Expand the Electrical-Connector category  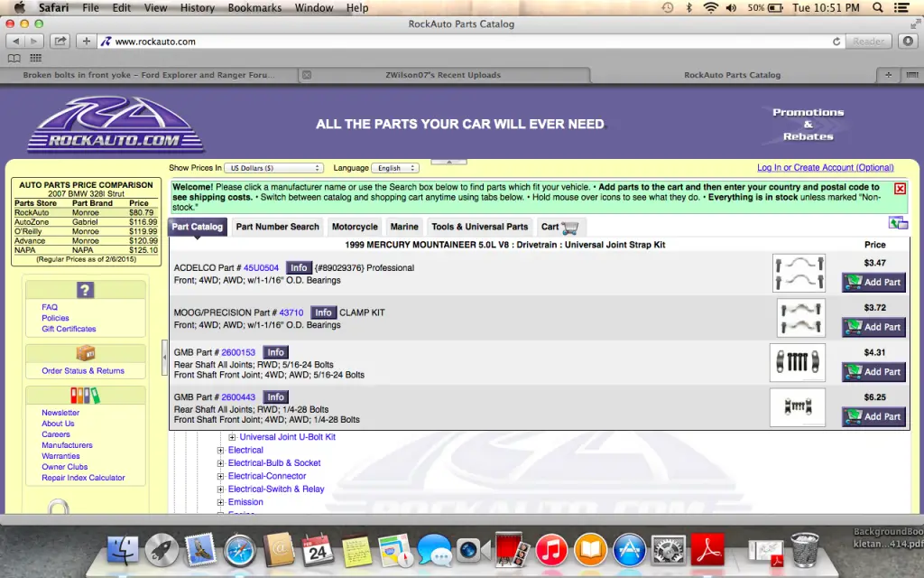(x=220, y=477)
